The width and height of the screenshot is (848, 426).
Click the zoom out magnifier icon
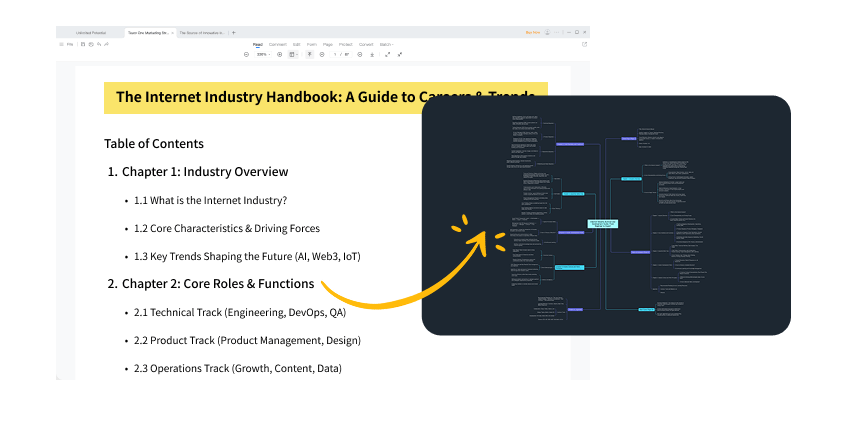pos(246,54)
